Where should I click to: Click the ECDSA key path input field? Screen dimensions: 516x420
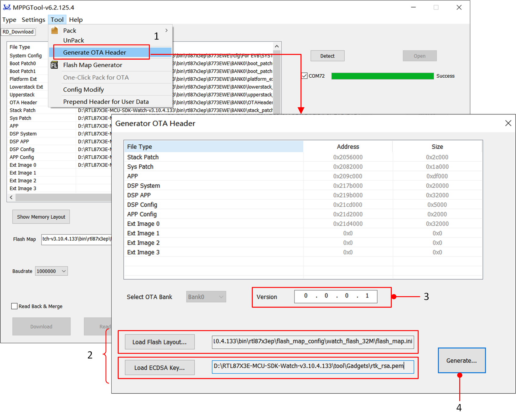tap(313, 366)
